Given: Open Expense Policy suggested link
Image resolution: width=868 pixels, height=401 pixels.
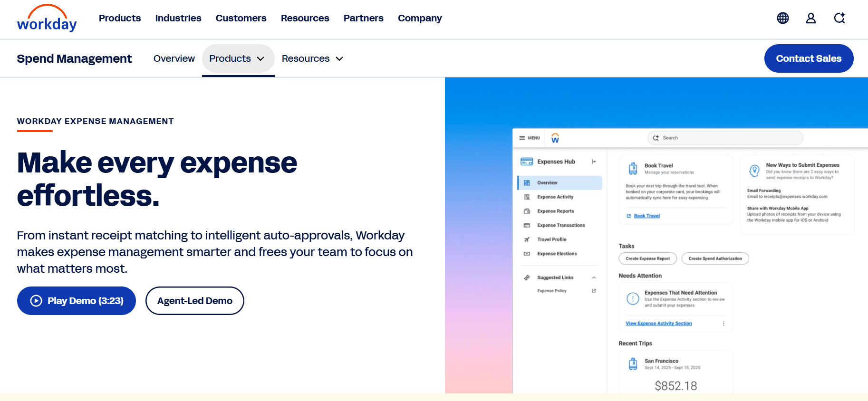Looking at the screenshot, I should (x=552, y=291).
